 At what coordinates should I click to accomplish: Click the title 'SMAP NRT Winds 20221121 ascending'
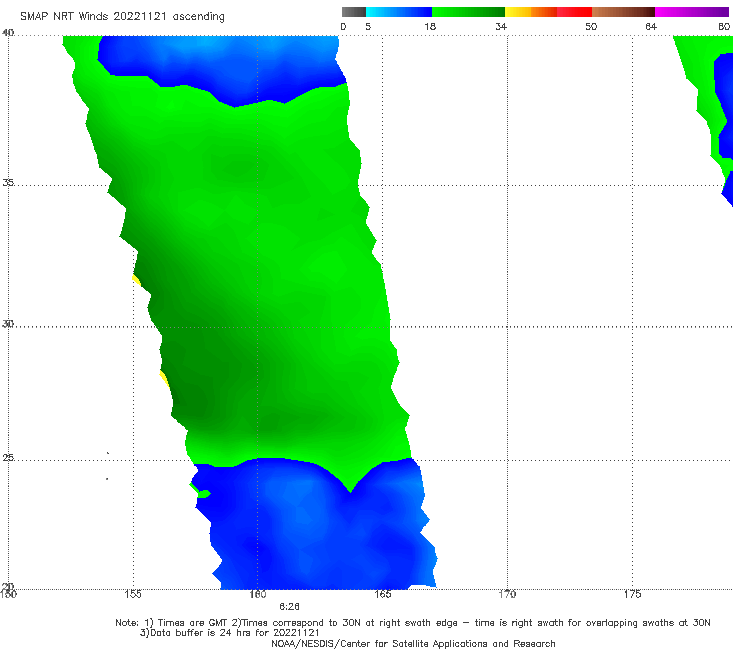pyautogui.click(x=122, y=17)
